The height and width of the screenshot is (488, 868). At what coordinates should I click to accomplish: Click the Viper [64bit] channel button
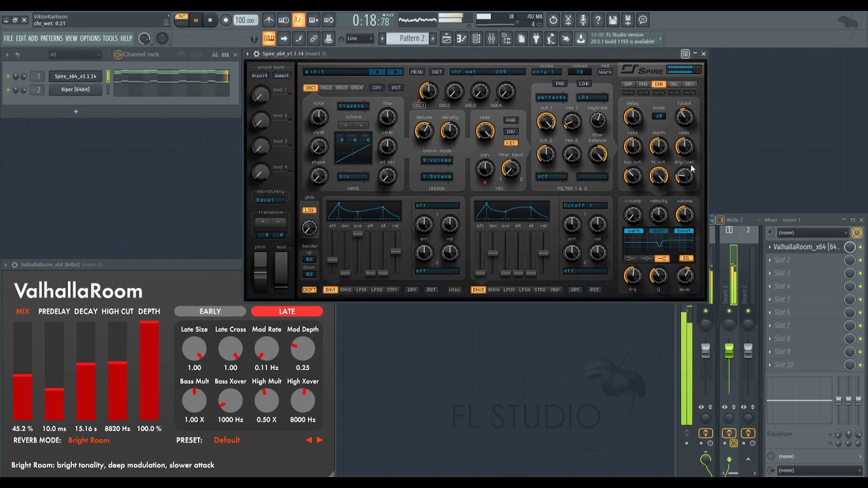pyautogui.click(x=76, y=89)
